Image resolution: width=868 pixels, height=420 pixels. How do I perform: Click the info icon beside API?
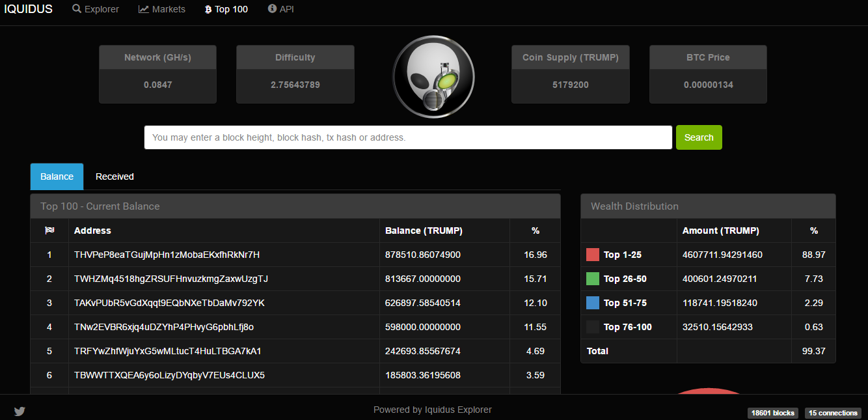[272, 9]
